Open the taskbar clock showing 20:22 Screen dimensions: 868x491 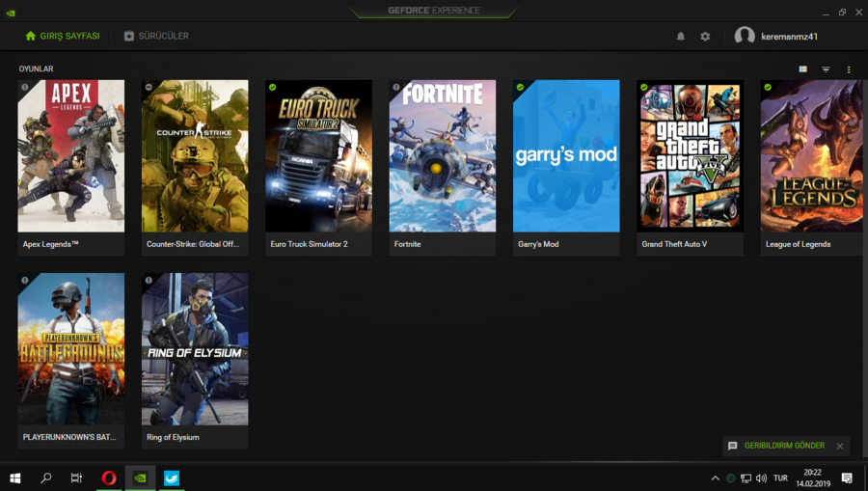pos(813,478)
